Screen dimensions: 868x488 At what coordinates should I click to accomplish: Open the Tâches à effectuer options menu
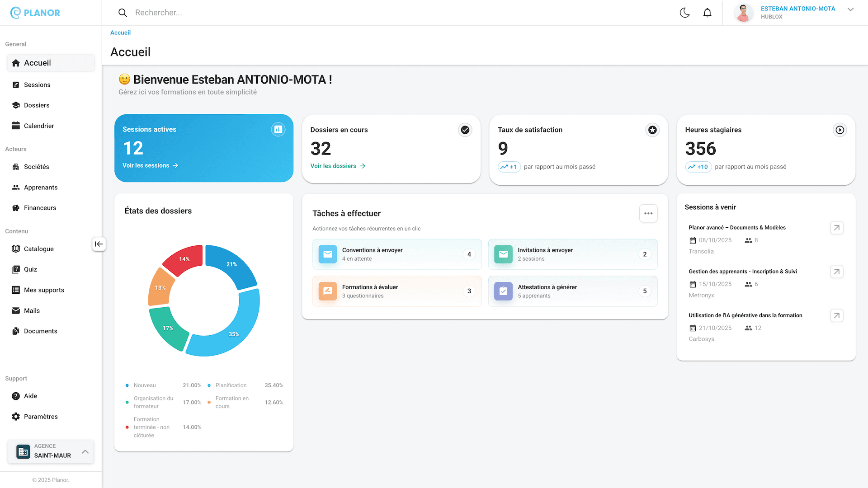[648, 213]
